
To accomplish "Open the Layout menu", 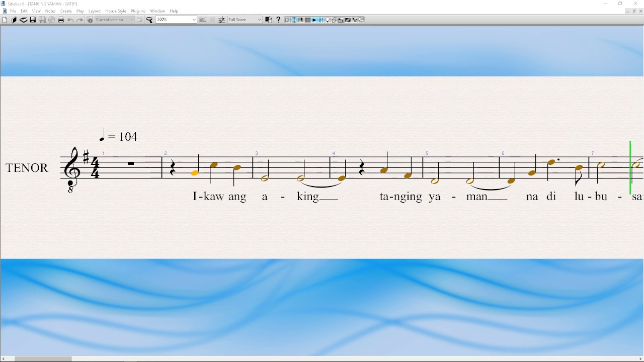I will click(95, 11).
